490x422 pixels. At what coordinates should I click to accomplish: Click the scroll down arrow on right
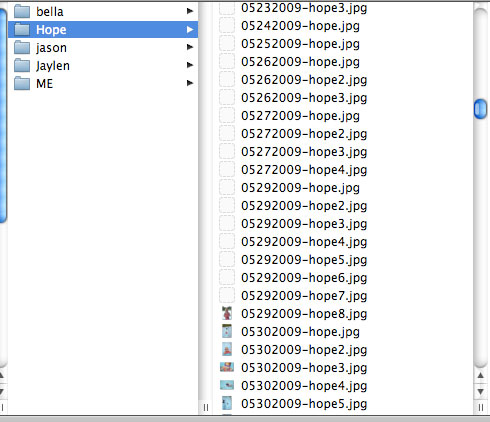[480, 391]
